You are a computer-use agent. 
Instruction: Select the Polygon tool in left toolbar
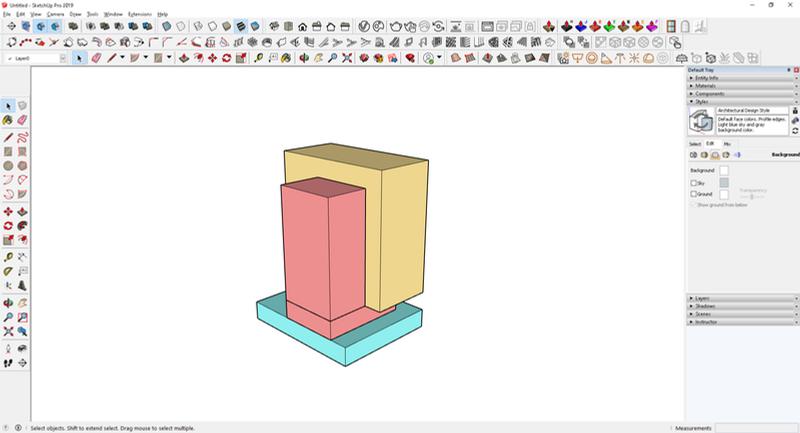pos(22,166)
